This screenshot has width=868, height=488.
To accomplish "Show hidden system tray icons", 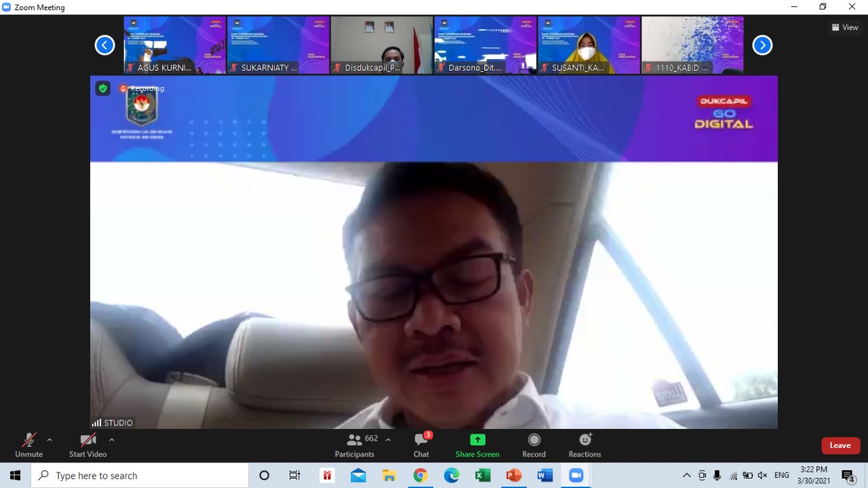I will tap(686, 476).
